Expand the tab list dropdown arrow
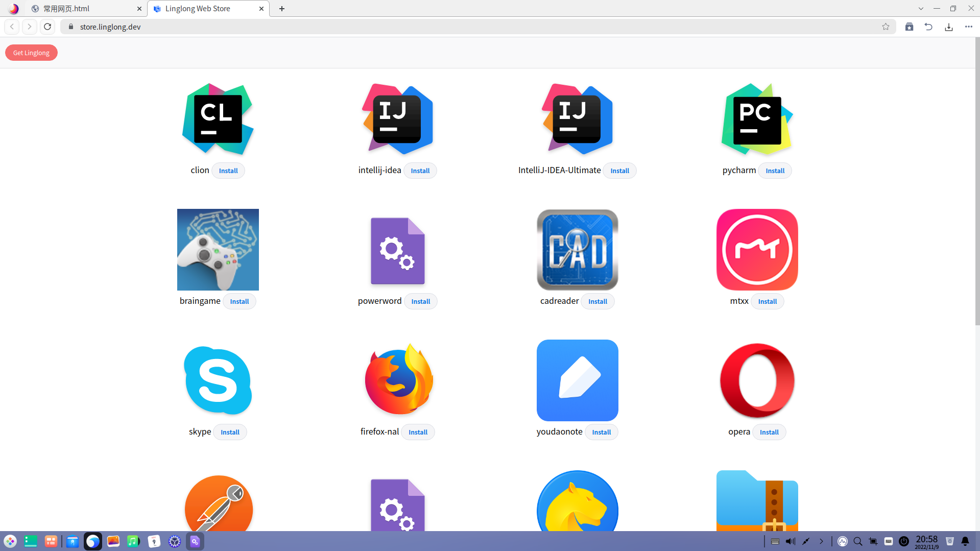The width and height of the screenshot is (980, 551). 921,9
